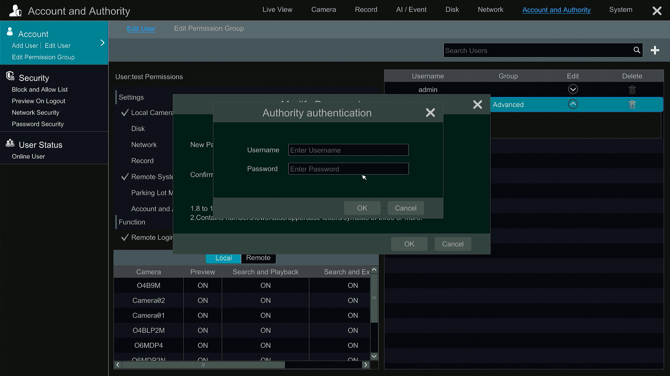Toggle the Disk permission item

[x=138, y=129]
